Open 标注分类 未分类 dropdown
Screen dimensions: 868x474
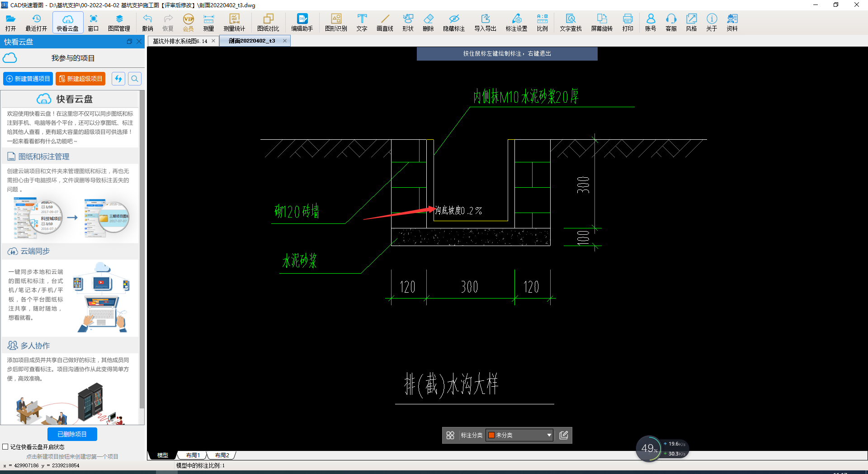[x=519, y=435]
